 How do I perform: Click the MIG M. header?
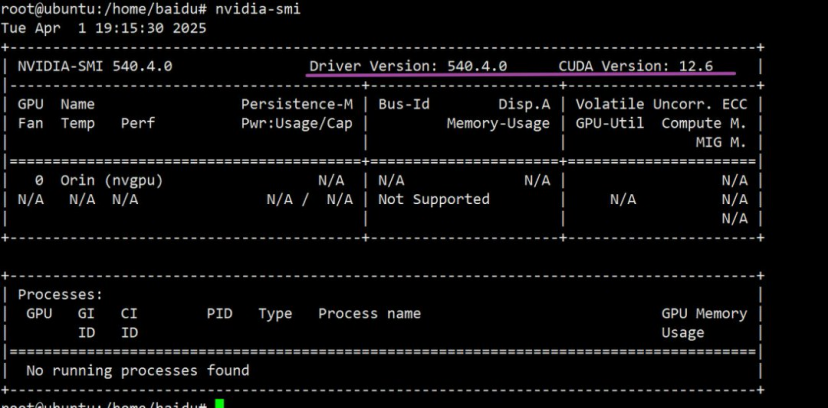pos(721,143)
